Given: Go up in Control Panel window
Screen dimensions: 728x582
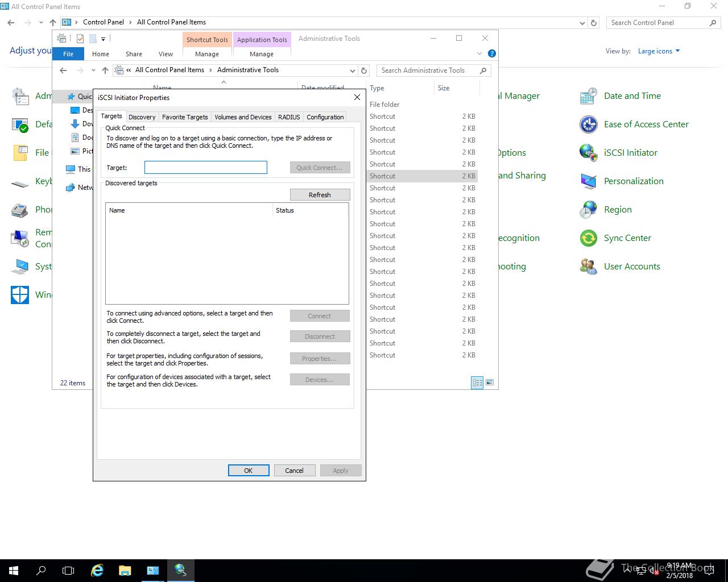Looking at the screenshot, I should tap(53, 23).
